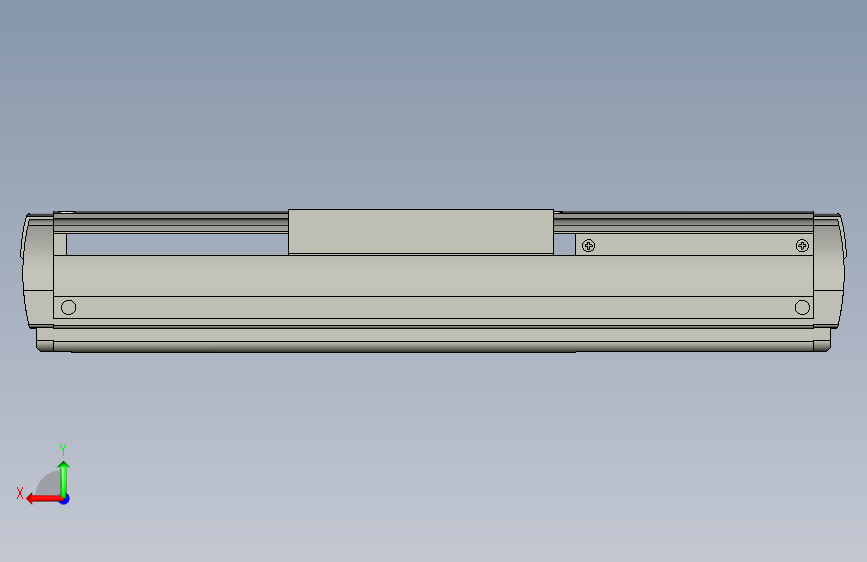Select the rounded right end cap of the actuator
Image resolution: width=867 pixels, height=562 pixels.
829,271
